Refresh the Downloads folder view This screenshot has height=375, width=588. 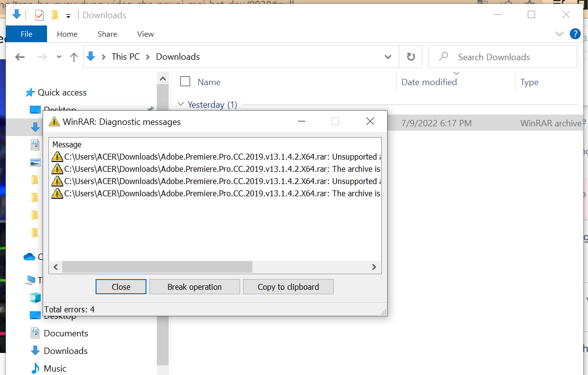[x=411, y=57]
